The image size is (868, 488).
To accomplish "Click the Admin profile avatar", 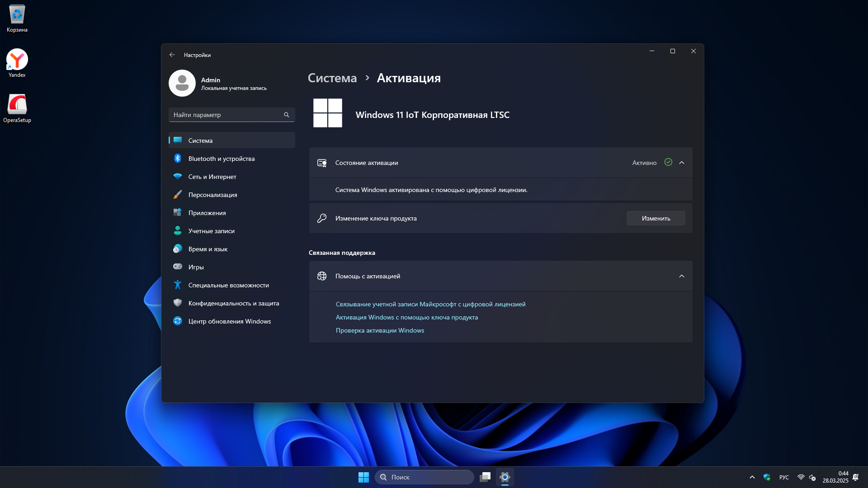I will (x=182, y=83).
